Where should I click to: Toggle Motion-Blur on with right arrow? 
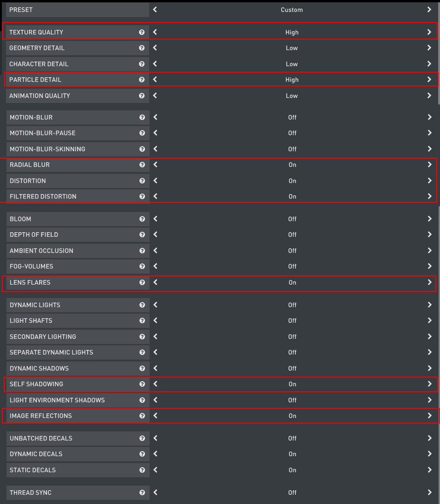(x=429, y=117)
